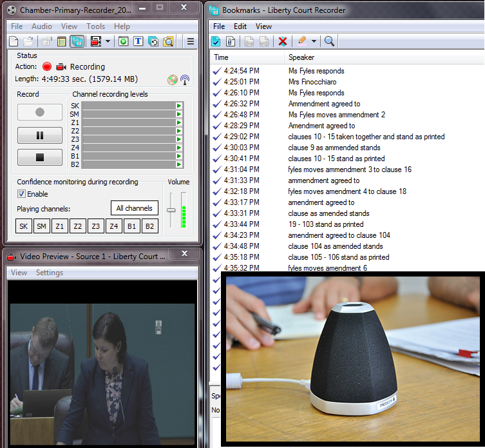This screenshot has height=448, width=485.
Task: Click the Volume slider handle
Action: point(171,210)
